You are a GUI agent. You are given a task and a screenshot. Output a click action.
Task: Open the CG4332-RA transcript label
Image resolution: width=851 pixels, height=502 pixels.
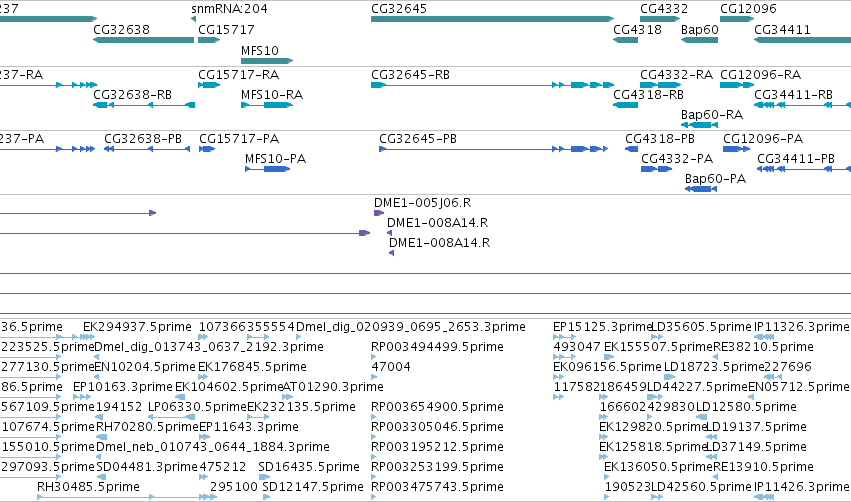coord(676,74)
